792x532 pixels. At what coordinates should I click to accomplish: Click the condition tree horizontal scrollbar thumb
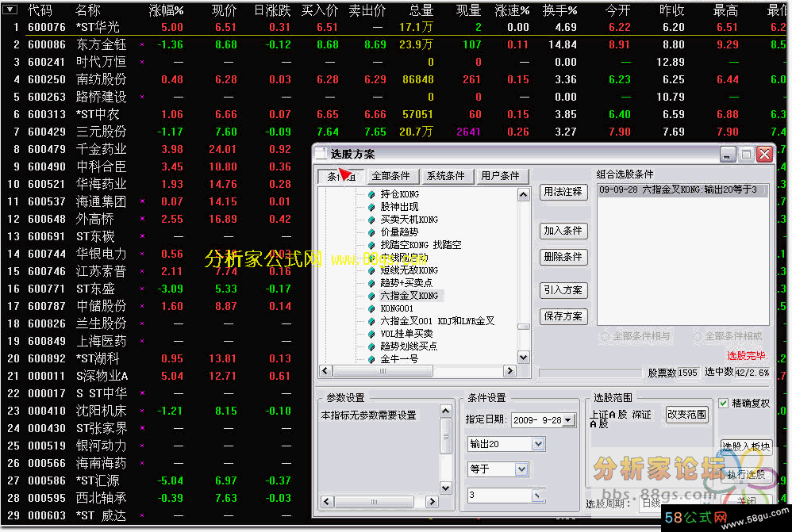(383, 371)
